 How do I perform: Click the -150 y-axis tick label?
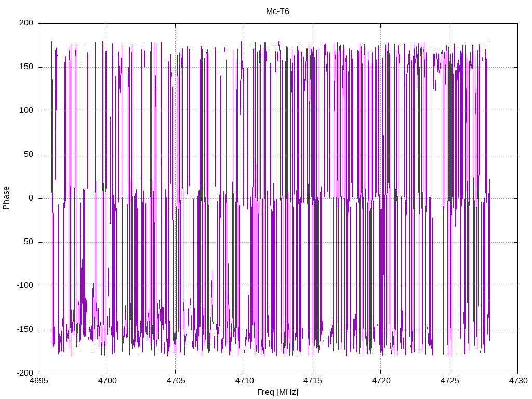coord(25,329)
